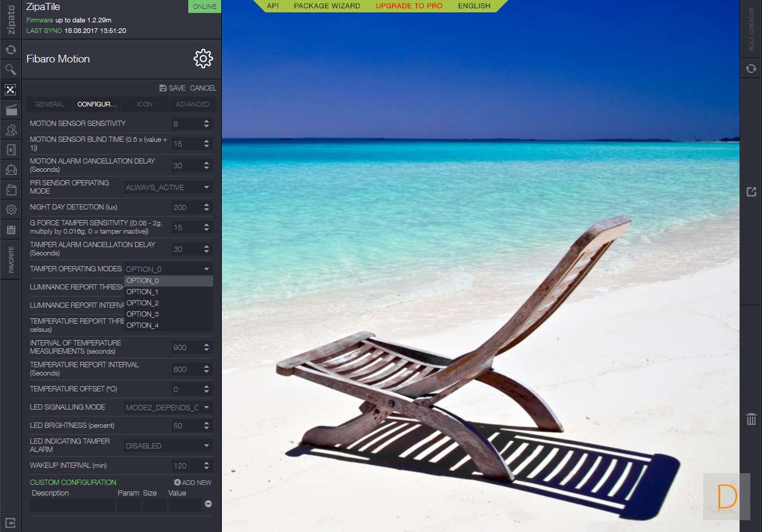Remove custom configuration row with minus icon
The image size is (762, 532).
(x=208, y=504)
